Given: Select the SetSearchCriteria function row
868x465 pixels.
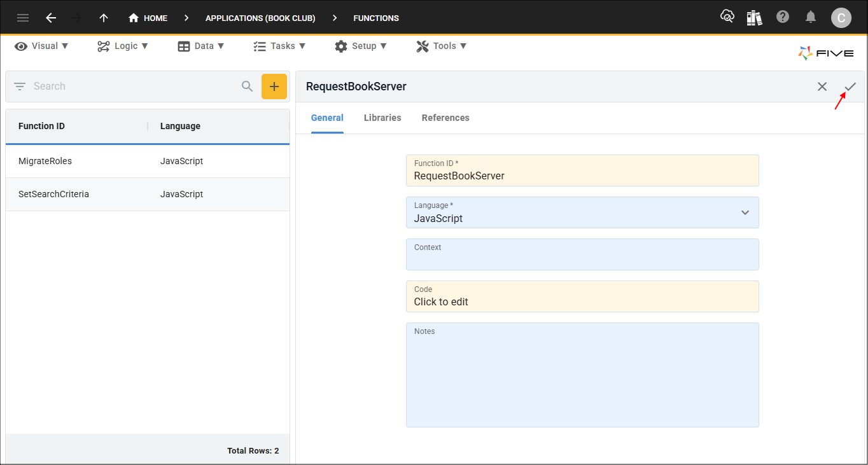Looking at the screenshot, I should pyautogui.click(x=148, y=195).
